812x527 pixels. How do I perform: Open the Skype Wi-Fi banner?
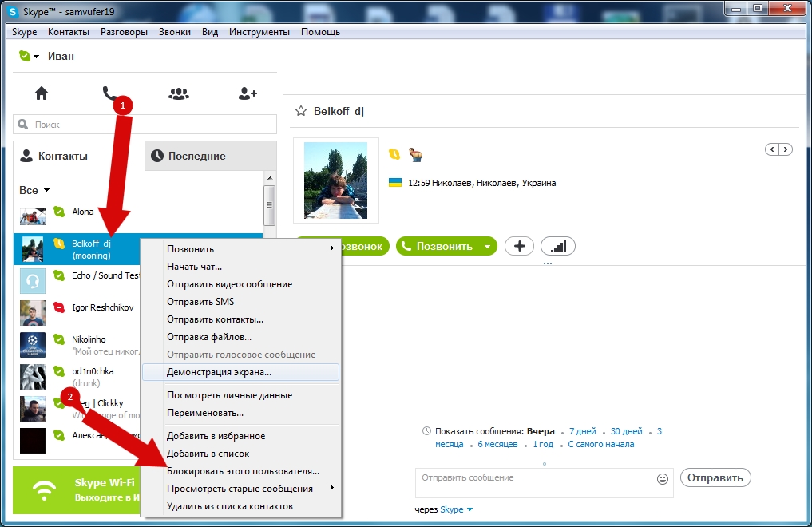click(x=77, y=489)
